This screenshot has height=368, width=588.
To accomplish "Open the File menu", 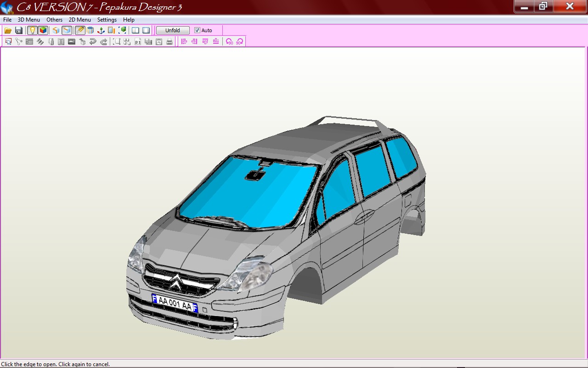I will [x=7, y=20].
